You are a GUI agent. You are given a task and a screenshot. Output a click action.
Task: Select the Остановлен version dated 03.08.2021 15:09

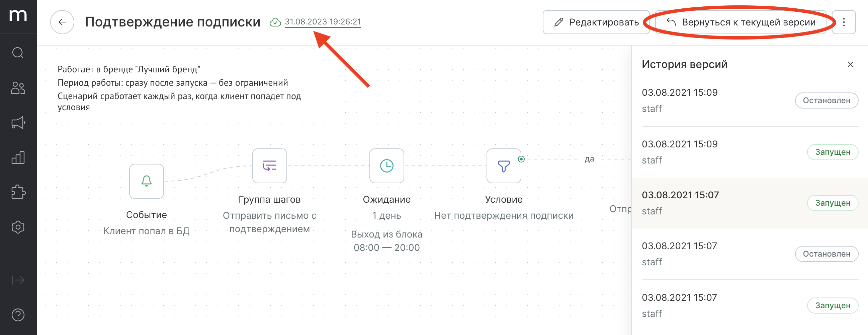pos(750,100)
